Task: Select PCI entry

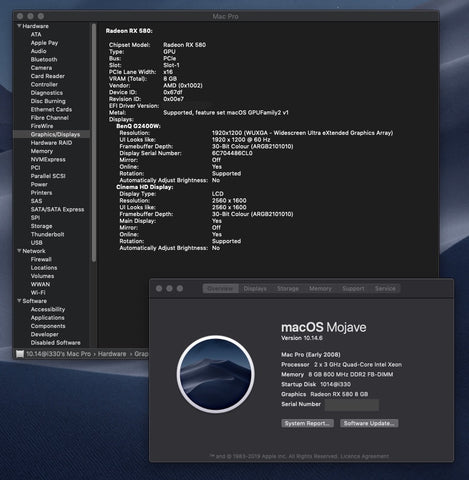Action: 35,168
